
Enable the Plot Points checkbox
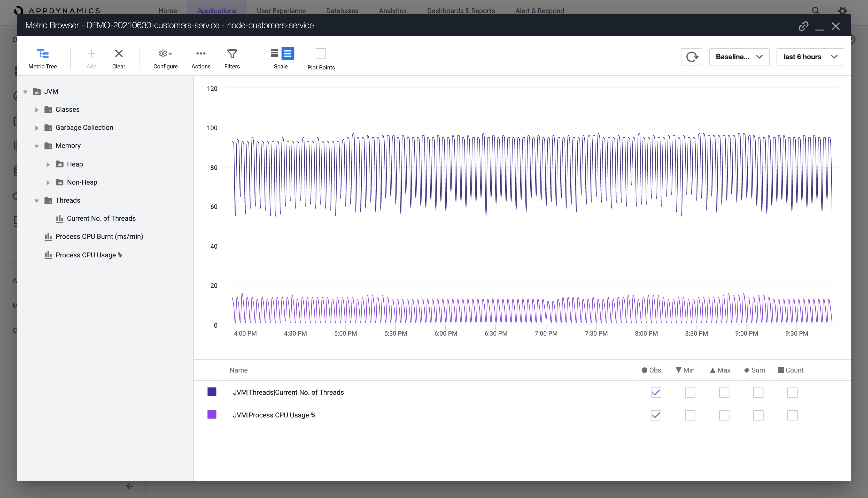click(x=321, y=54)
